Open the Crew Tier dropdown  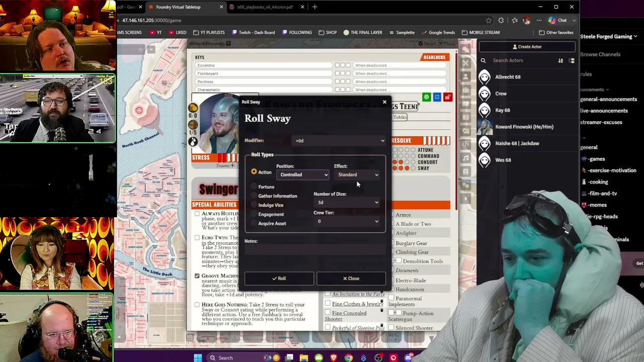(x=347, y=221)
